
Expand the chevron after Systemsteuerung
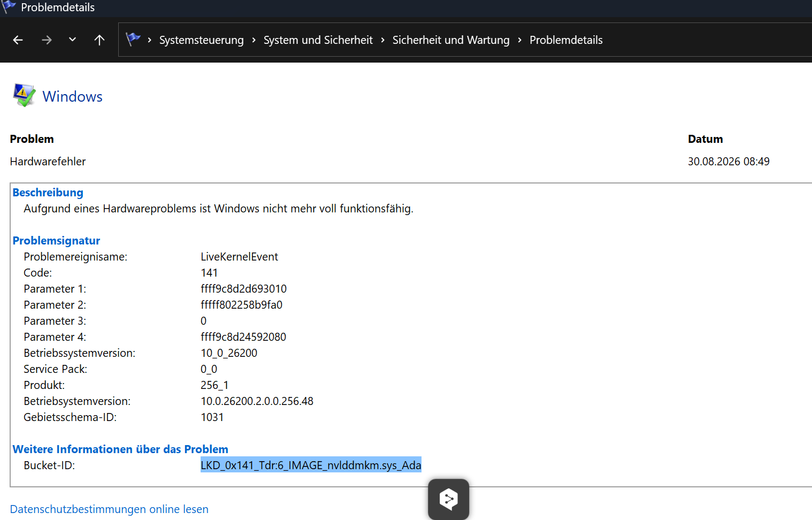coord(254,40)
